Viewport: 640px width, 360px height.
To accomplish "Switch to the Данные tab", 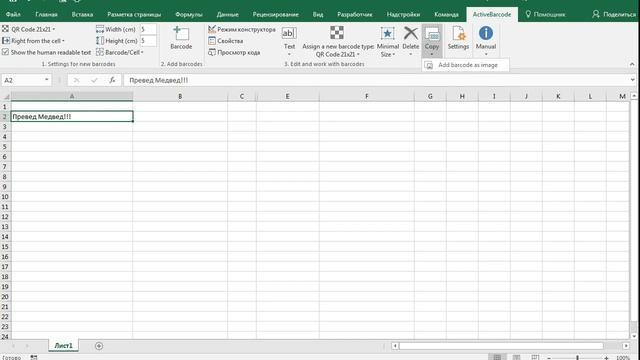I will pos(227,14).
